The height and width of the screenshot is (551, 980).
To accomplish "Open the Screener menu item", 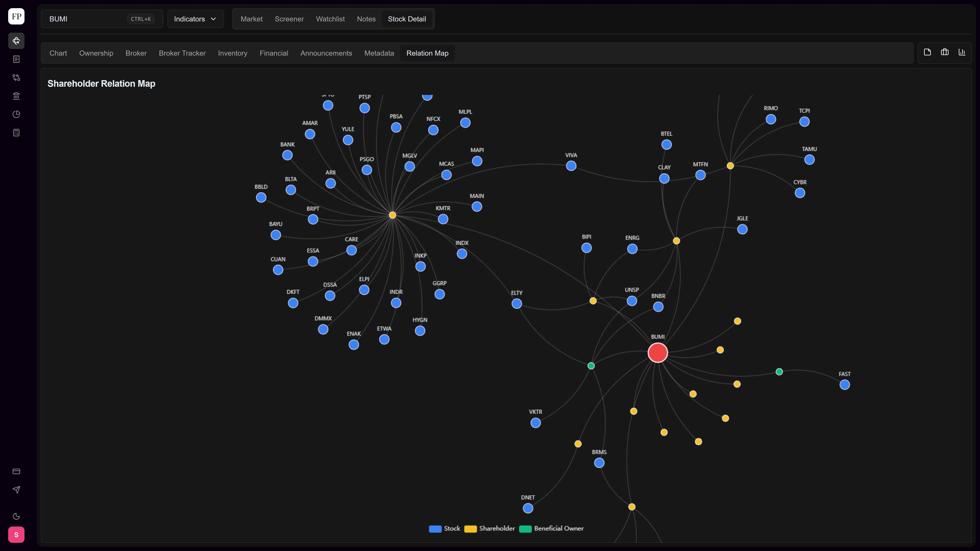I will [289, 19].
